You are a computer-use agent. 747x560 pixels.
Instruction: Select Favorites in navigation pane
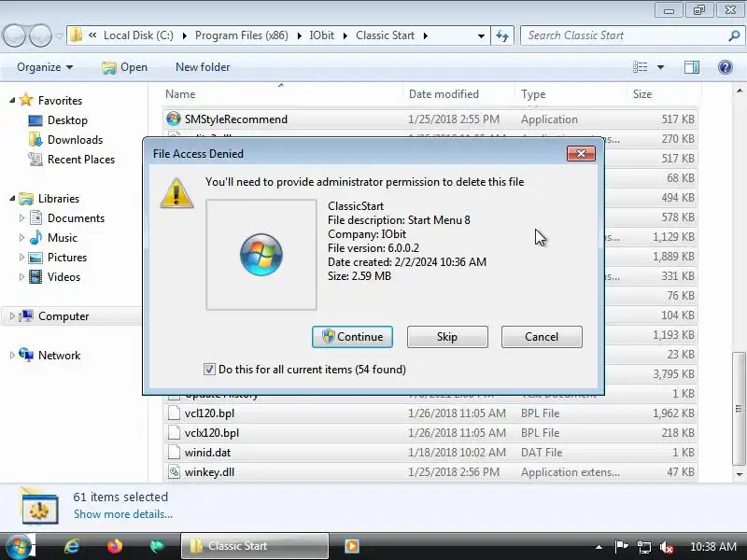point(60,101)
